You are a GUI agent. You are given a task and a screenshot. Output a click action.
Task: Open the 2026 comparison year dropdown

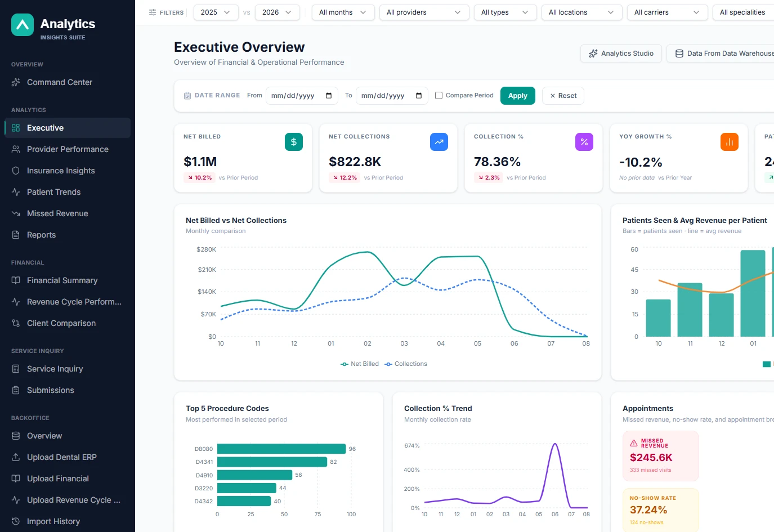(x=278, y=12)
